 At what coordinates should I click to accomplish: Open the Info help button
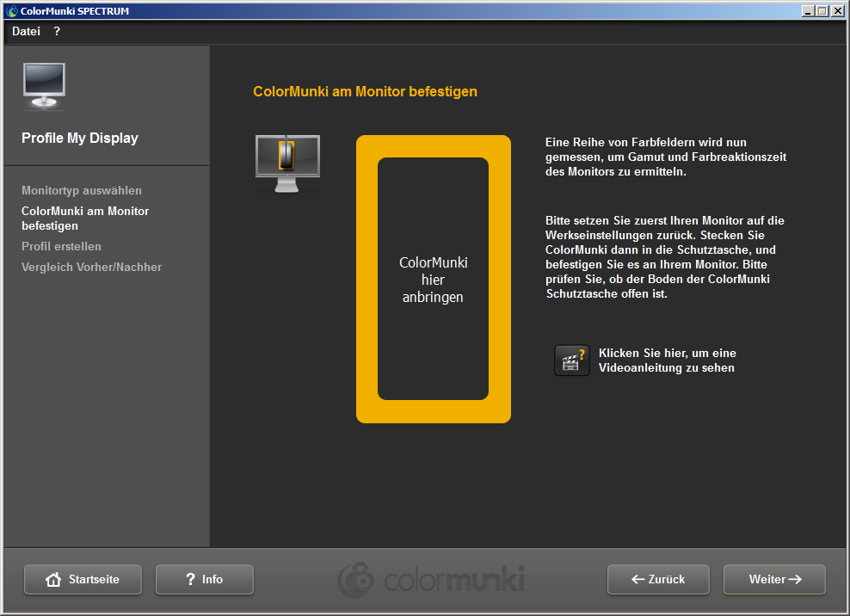pyautogui.click(x=205, y=579)
